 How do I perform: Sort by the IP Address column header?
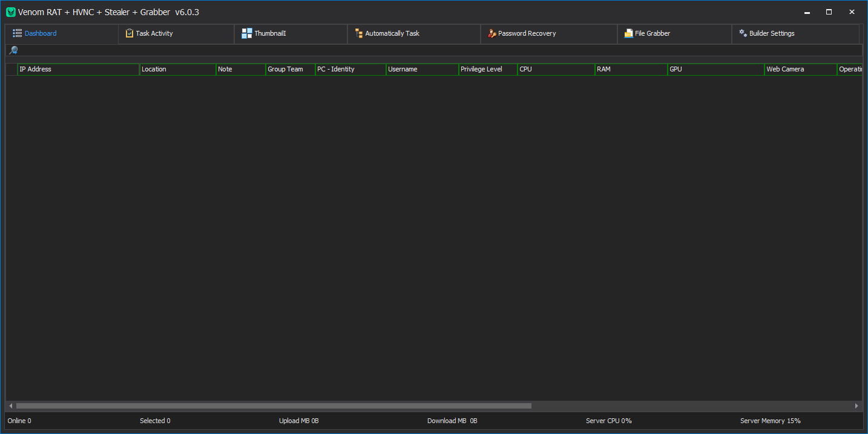point(77,70)
